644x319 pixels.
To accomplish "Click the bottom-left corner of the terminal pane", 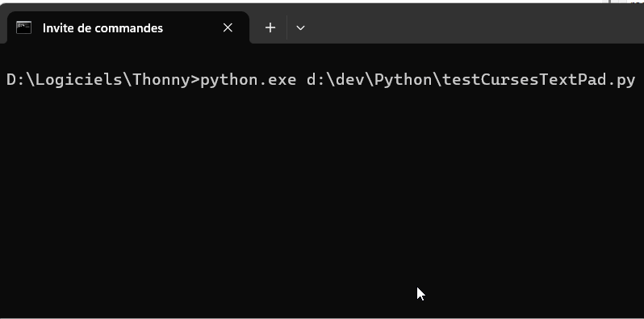I will (x=5, y=313).
